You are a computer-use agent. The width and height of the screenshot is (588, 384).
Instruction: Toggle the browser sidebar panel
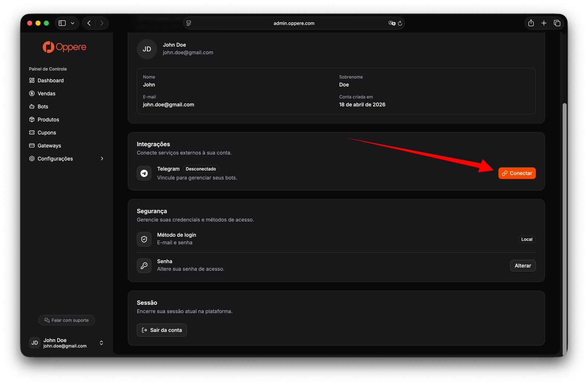click(x=62, y=23)
